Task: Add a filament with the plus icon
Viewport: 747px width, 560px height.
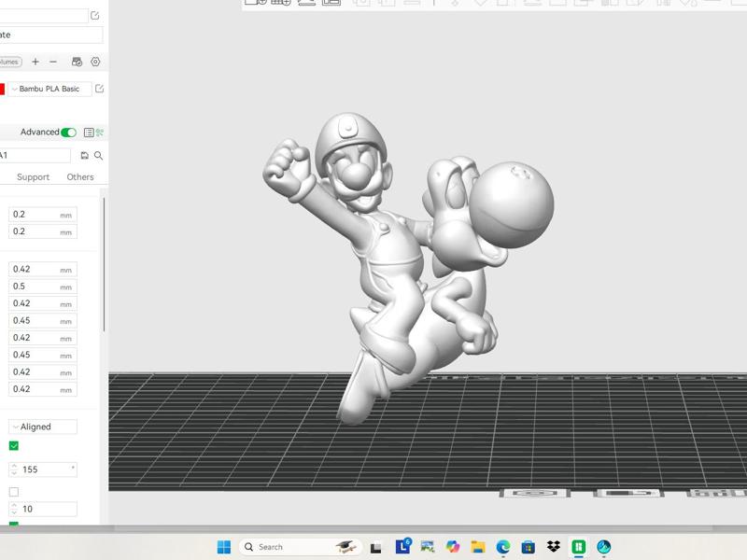Action: (x=35, y=62)
